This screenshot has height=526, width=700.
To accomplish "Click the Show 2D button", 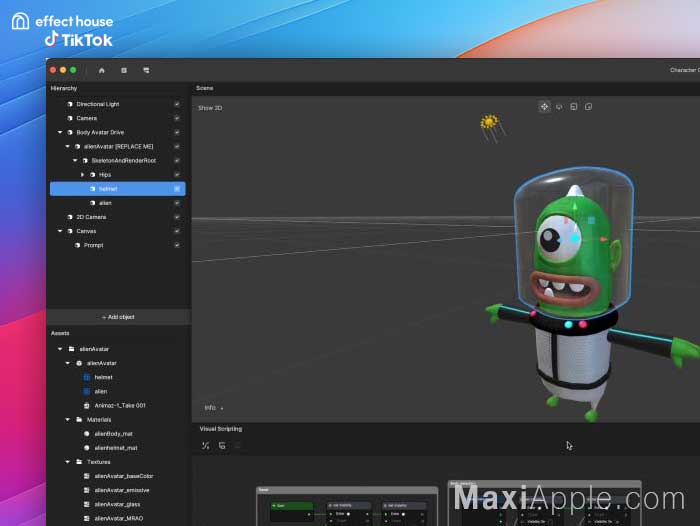I will tap(210, 108).
